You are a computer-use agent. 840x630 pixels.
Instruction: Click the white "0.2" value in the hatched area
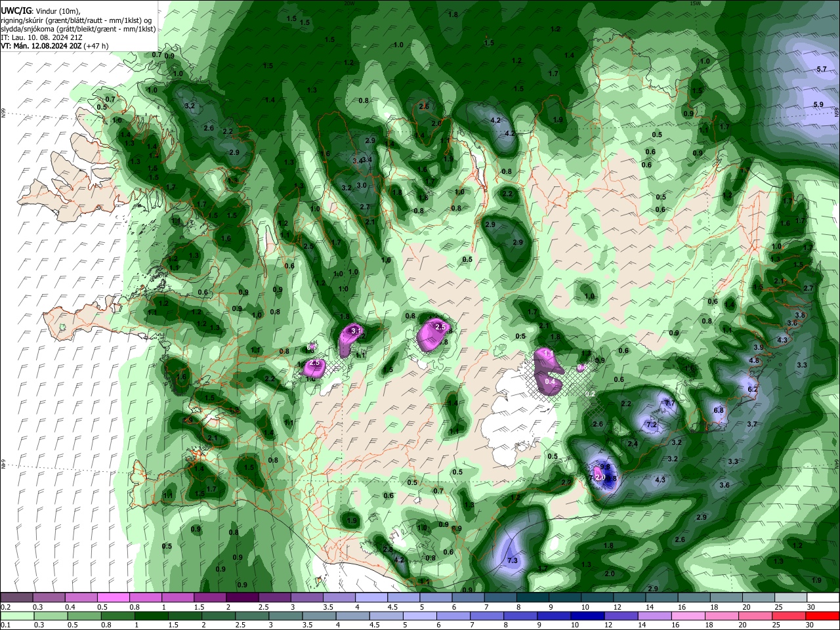(589, 394)
